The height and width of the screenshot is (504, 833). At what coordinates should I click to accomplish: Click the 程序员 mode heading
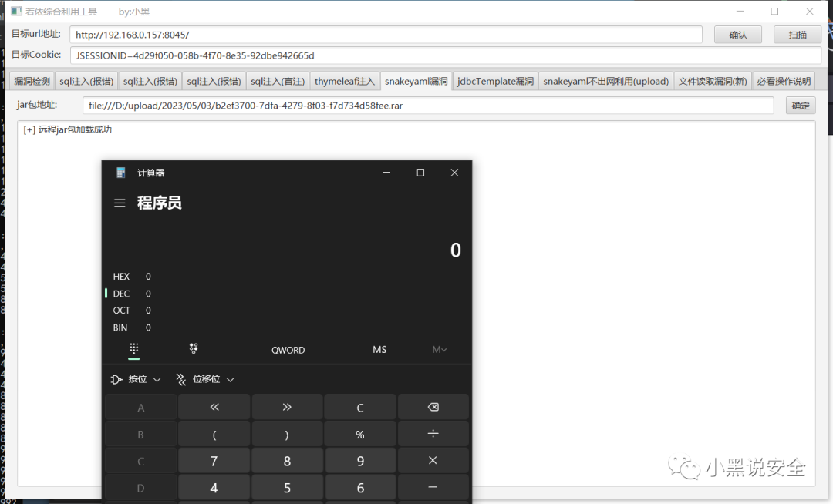point(160,203)
